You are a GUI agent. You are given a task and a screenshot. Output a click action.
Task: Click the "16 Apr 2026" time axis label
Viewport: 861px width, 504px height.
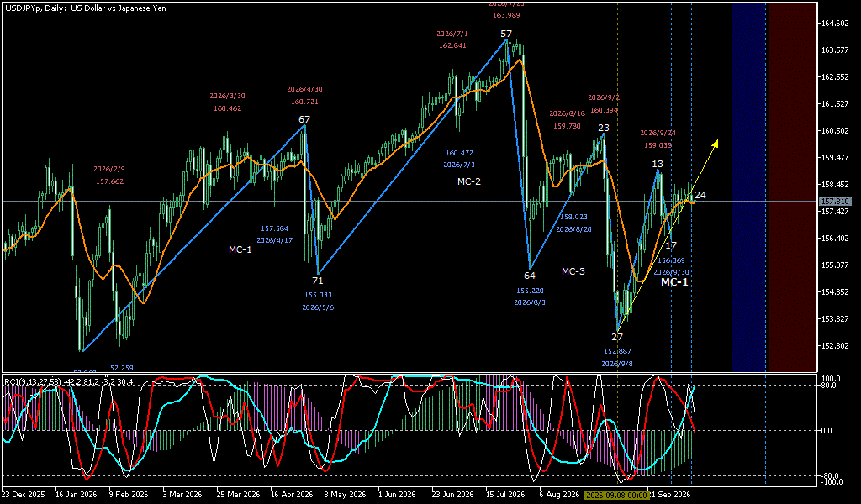[290, 494]
